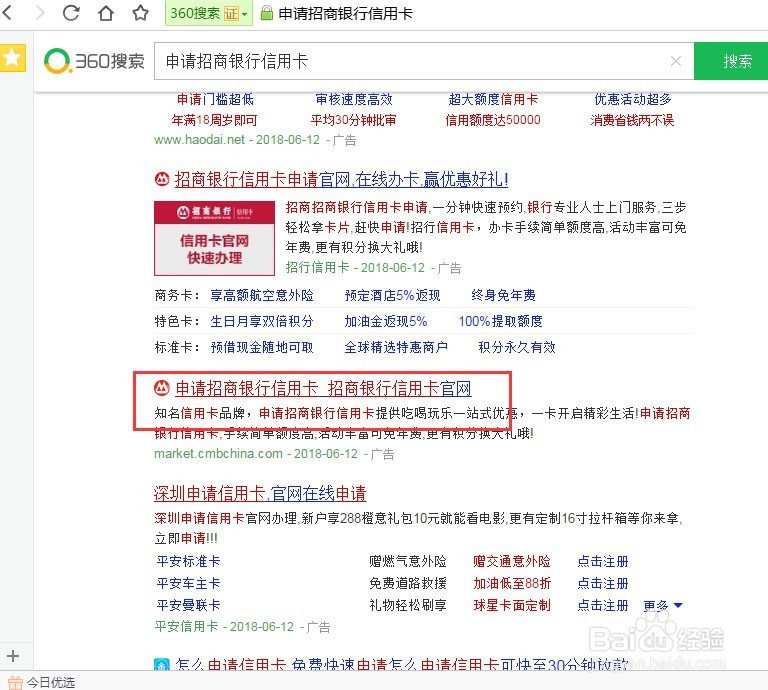Open 今日优选 gift icon in status bar

point(15,683)
